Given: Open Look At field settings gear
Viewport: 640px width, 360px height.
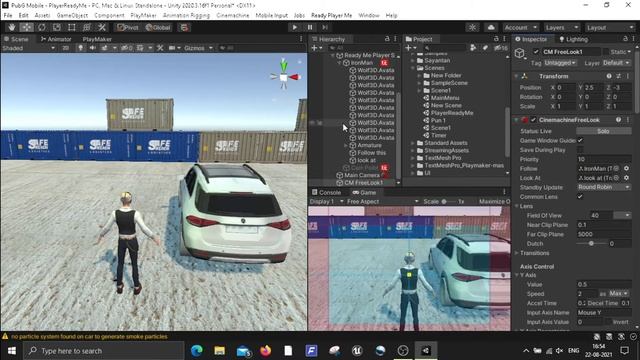Looking at the screenshot, I should 626,178.
